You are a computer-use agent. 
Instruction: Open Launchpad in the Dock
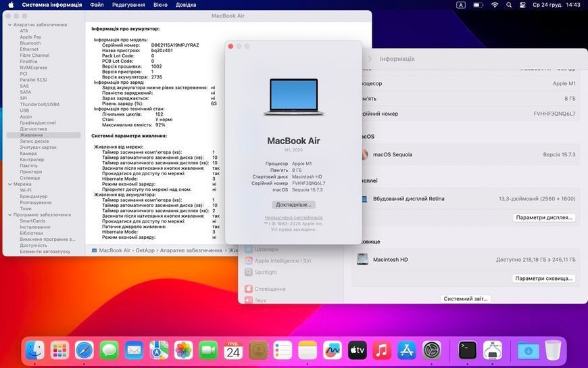tap(59, 350)
